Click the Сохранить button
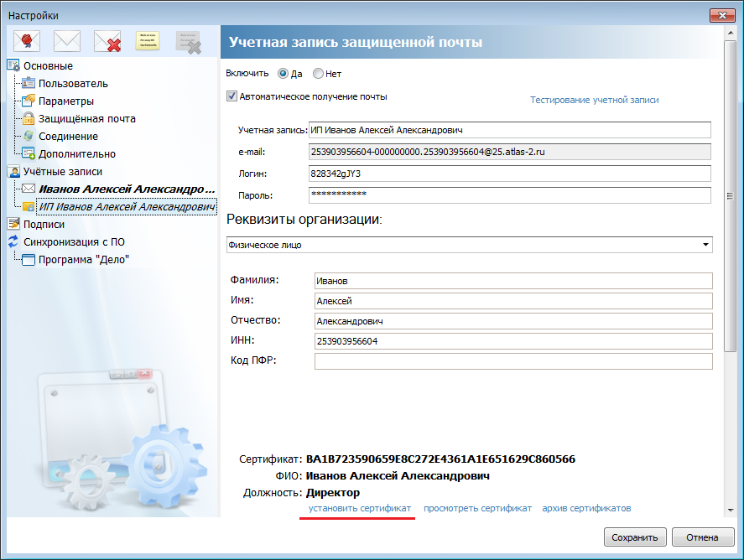The width and height of the screenshot is (744, 560). 635,537
